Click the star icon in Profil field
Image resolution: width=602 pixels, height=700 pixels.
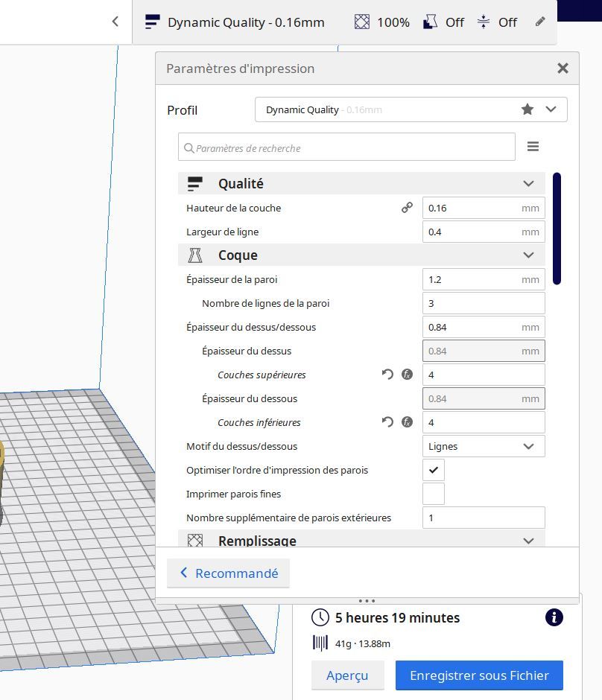[x=527, y=109]
